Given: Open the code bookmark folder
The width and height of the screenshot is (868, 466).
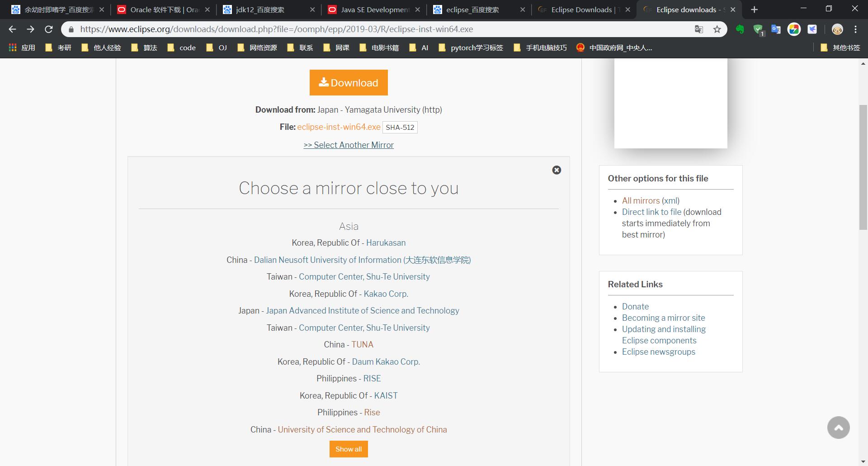Looking at the screenshot, I should coord(181,48).
